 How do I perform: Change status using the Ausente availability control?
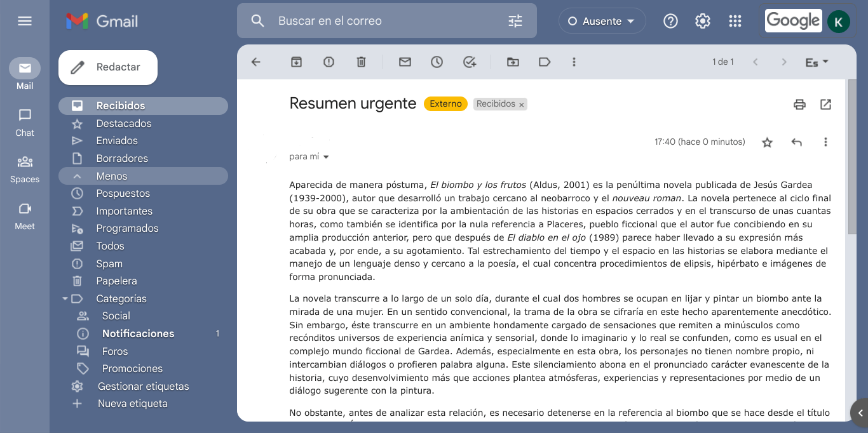point(601,20)
